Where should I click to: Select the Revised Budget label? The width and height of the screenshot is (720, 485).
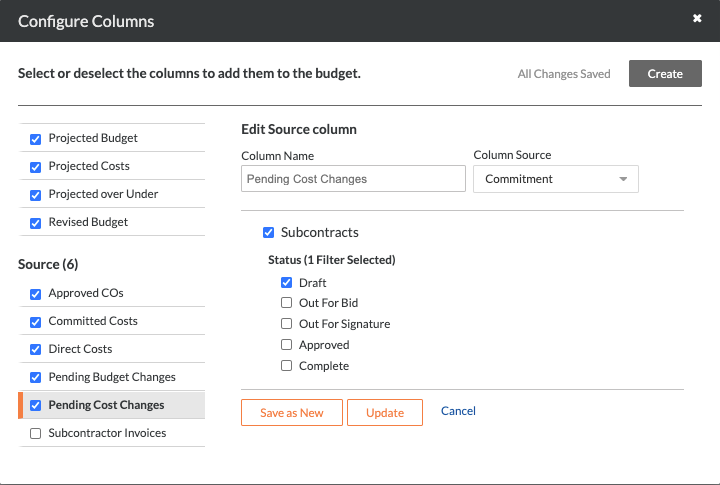88,222
